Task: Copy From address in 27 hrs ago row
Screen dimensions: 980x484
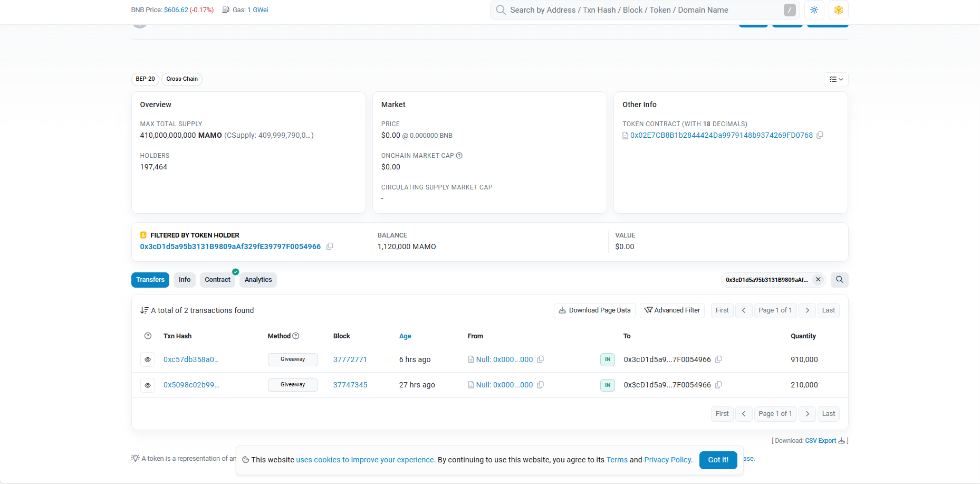Action: pyautogui.click(x=541, y=385)
